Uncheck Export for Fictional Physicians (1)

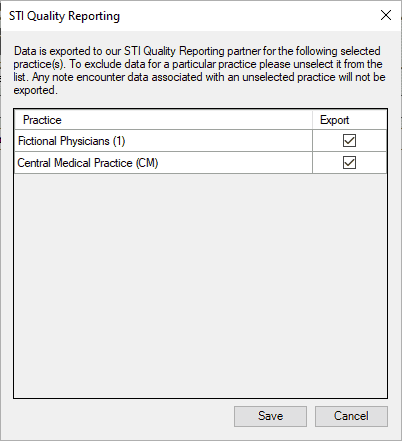349,141
